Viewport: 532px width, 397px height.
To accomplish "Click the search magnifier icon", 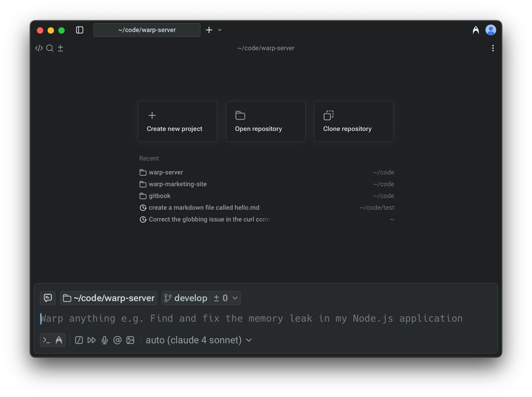I will click(50, 48).
